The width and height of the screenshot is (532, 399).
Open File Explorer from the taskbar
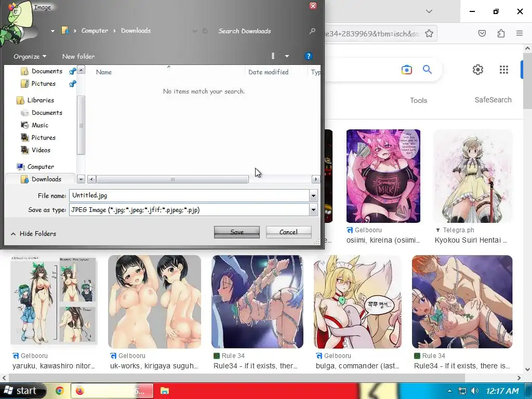point(165,391)
